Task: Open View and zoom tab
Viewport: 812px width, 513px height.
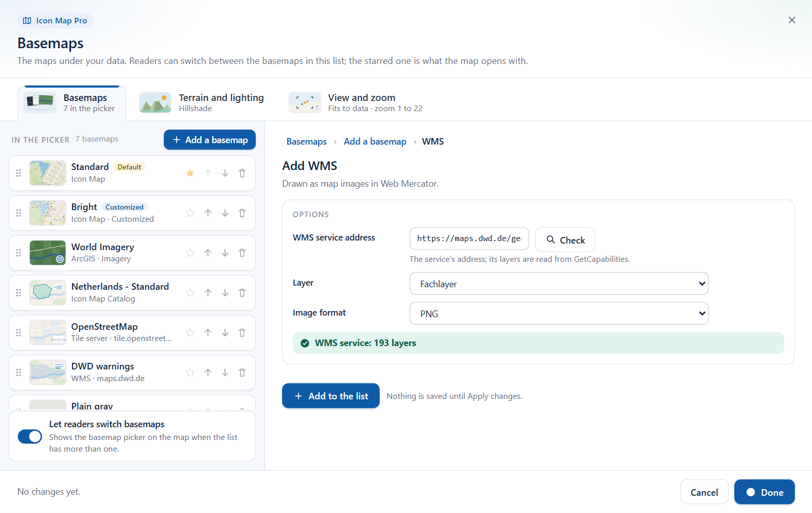Action: click(x=356, y=102)
